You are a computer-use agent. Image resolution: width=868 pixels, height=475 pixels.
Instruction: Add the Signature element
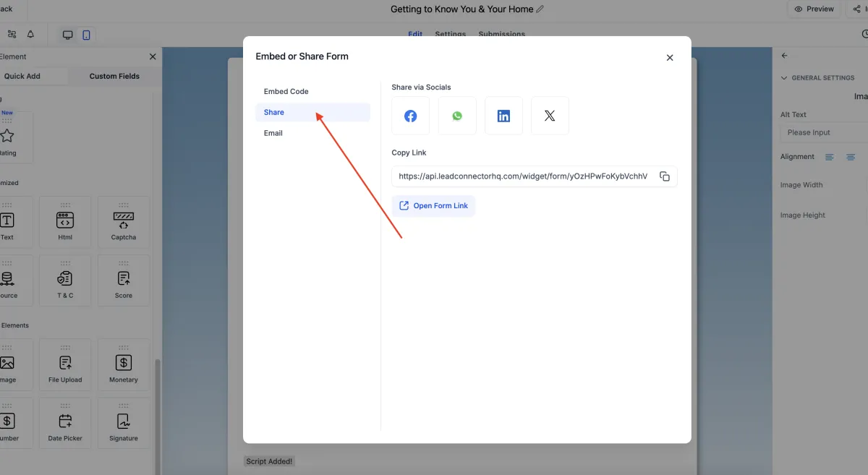pos(124,424)
